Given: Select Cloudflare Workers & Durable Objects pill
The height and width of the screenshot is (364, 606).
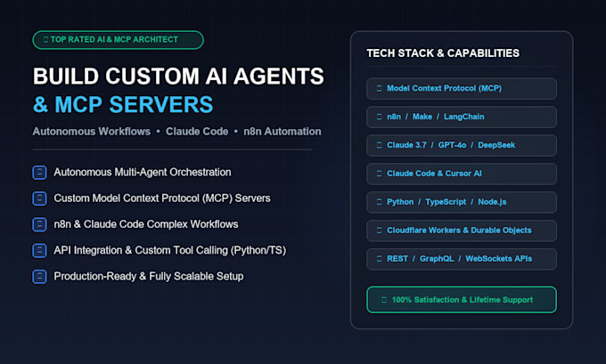Looking at the screenshot, I should pyautogui.click(x=462, y=231).
